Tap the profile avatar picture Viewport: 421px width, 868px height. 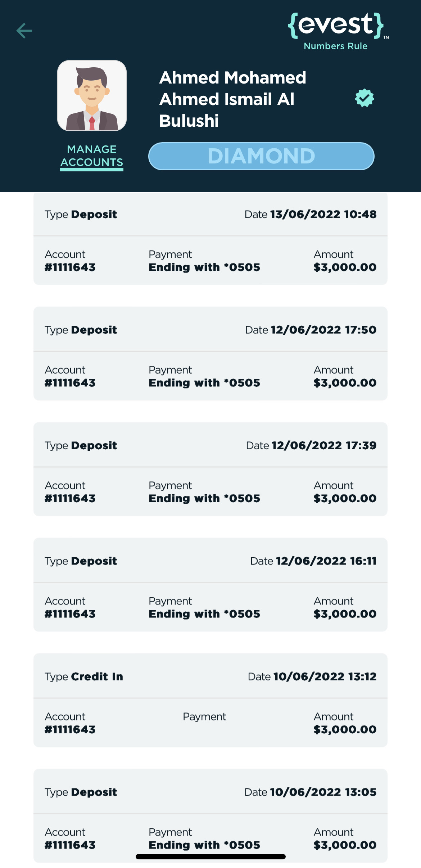92,96
